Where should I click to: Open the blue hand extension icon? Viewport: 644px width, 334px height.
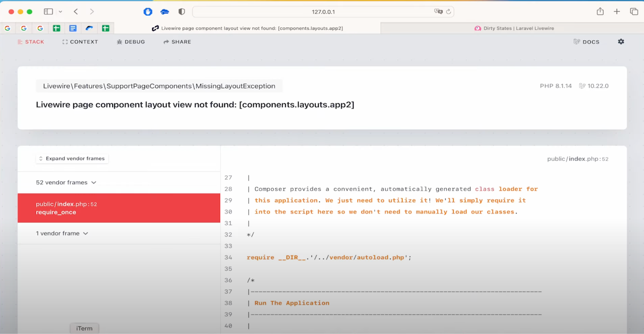tap(148, 12)
